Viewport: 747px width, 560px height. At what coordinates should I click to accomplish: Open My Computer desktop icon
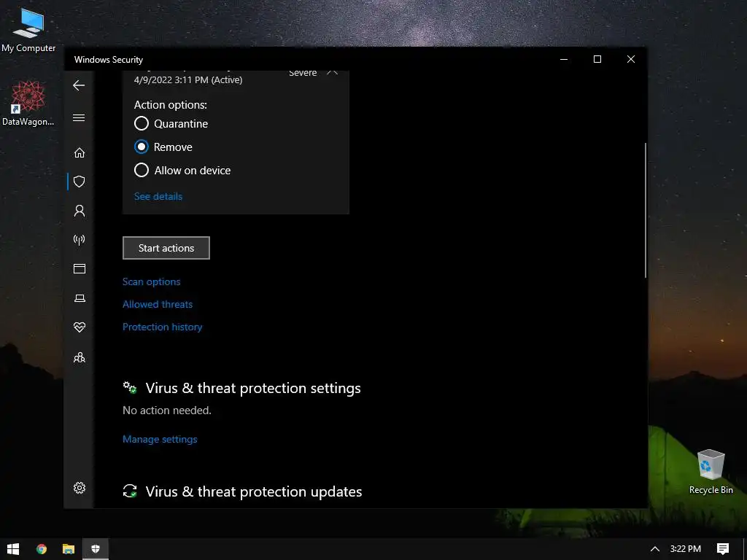click(28, 30)
